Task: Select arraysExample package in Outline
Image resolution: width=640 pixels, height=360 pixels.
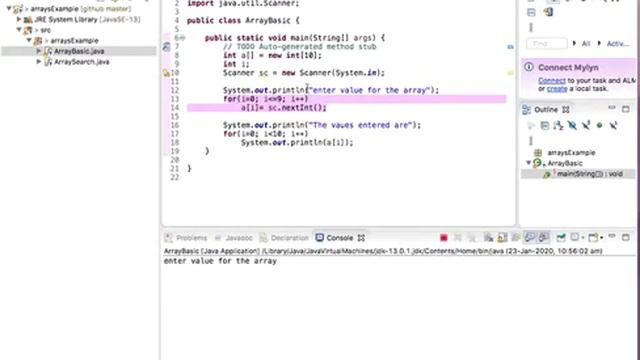Action: pyautogui.click(x=571, y=153)
